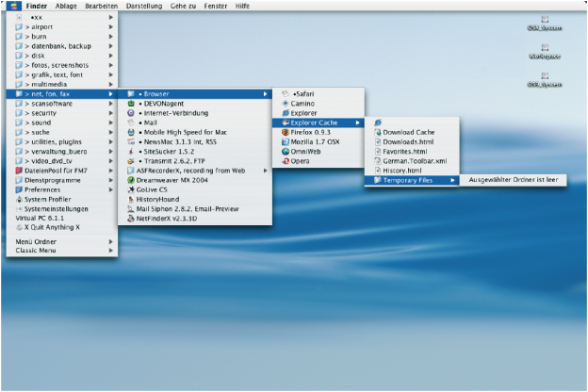Expand the Temporary Files submenu arrow
Screen dimensions: 588x392
click(x=452, y=180)
